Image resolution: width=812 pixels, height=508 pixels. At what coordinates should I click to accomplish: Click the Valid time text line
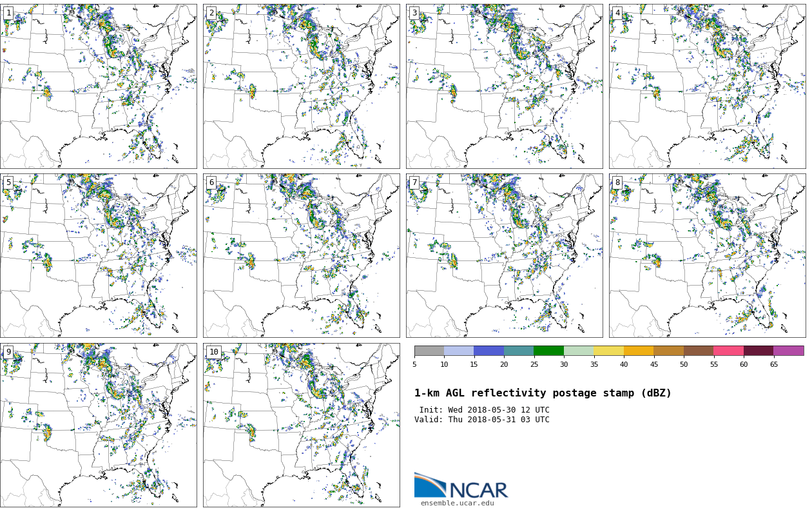(482, 420)
